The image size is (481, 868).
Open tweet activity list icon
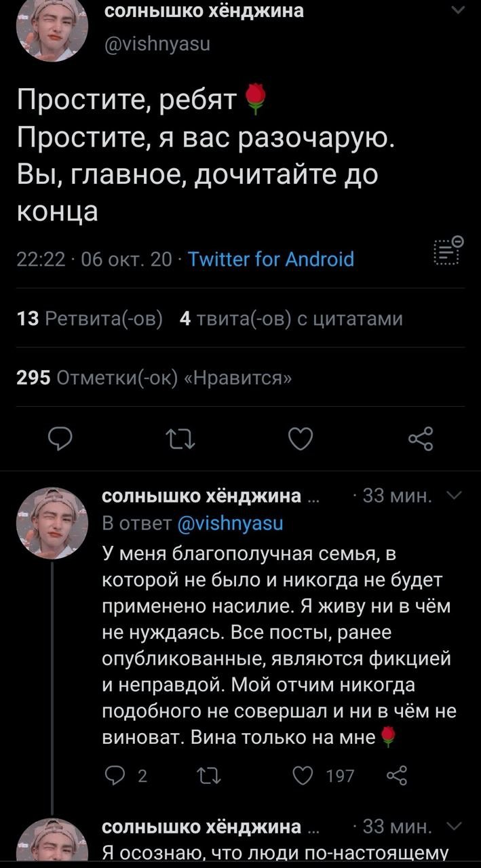pyautogui.click(x=449, y=254)
